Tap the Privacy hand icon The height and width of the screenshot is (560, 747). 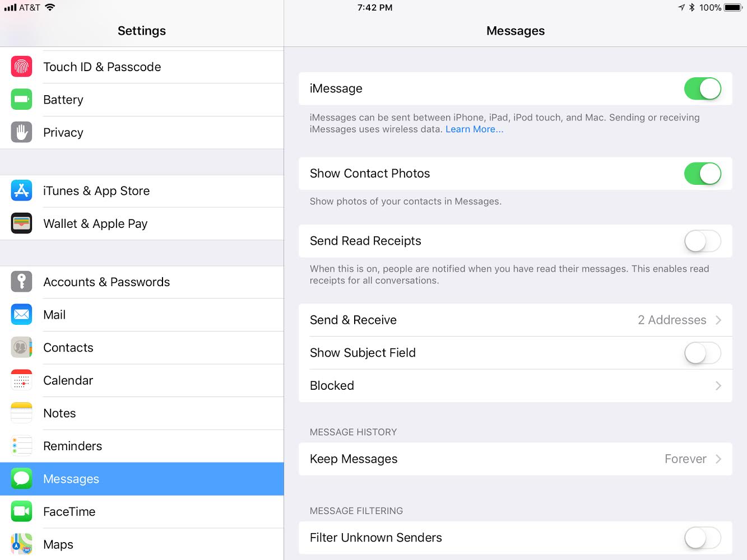pos(21,133)
